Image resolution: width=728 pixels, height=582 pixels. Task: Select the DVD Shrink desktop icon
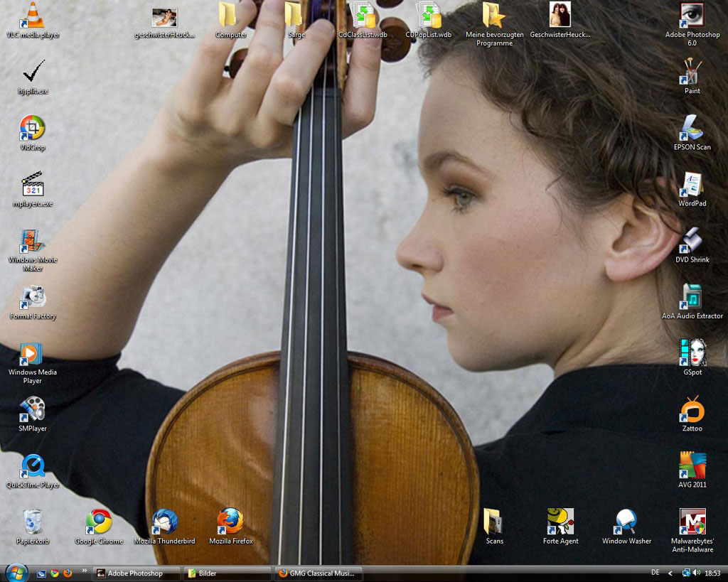click(692, 242)
